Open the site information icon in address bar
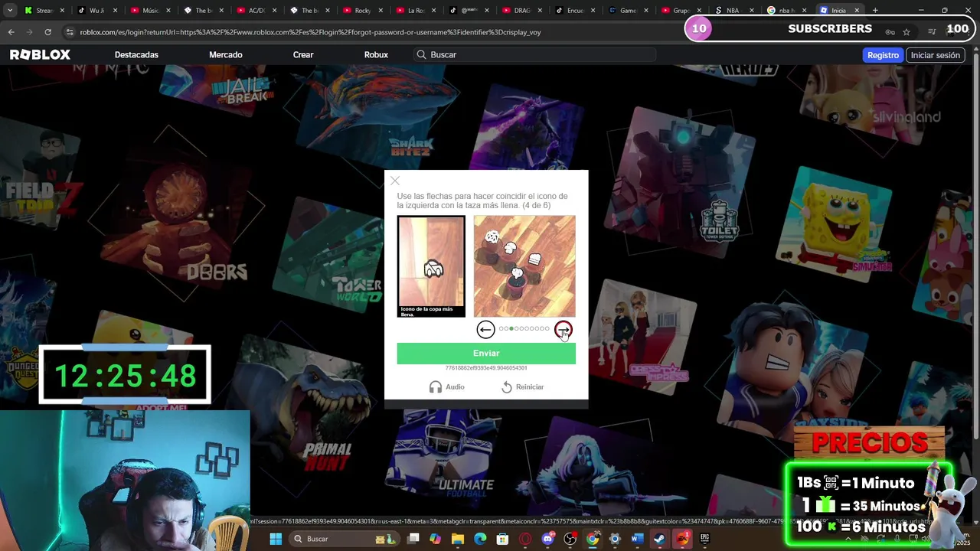 click(x=70, y=32)
